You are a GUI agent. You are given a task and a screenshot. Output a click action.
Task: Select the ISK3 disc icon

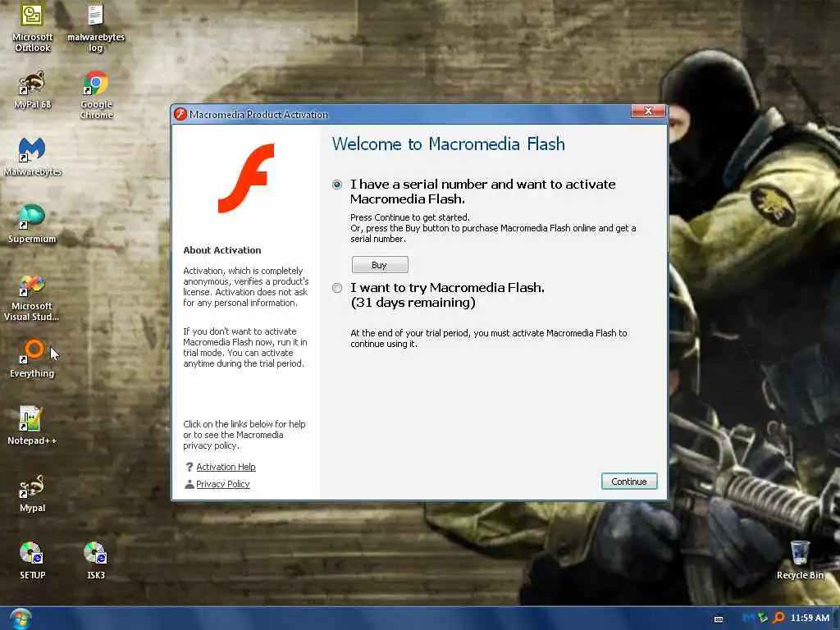pos(96,560)
